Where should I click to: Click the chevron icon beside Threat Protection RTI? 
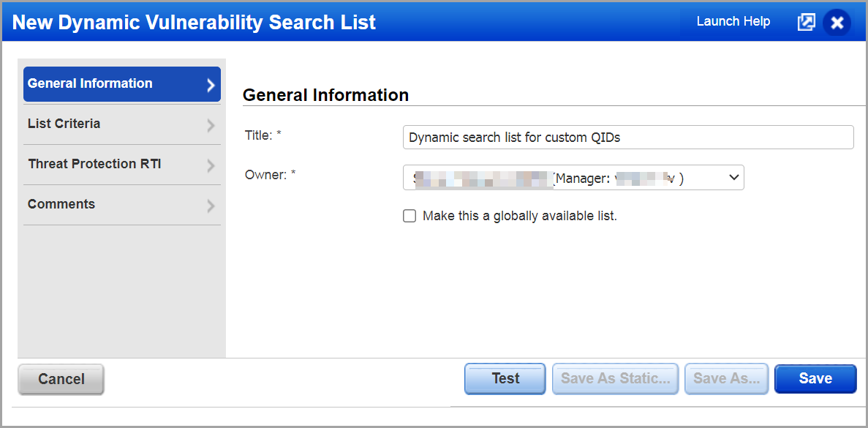211,165
